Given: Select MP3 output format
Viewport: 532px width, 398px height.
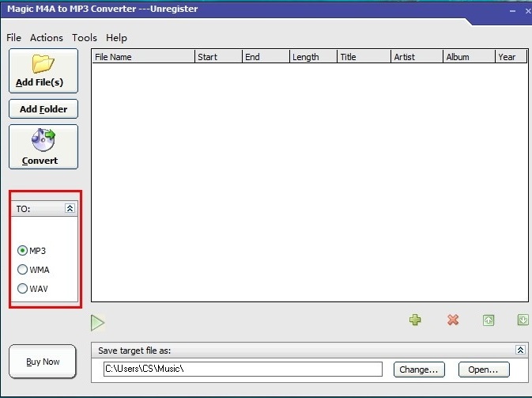Looking at the screenshot, I should [31, 251].
